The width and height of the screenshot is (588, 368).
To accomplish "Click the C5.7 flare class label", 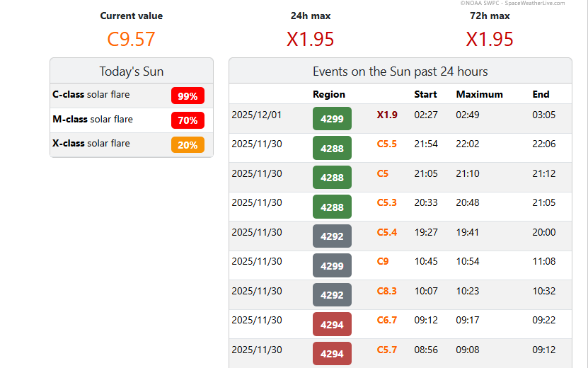I will coord(386,350).
